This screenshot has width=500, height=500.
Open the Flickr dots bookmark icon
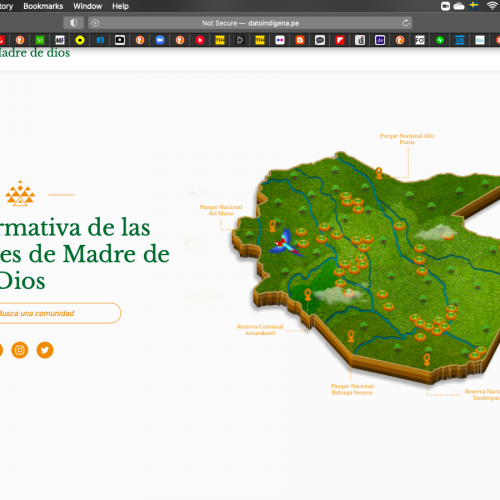coord(280,40)
